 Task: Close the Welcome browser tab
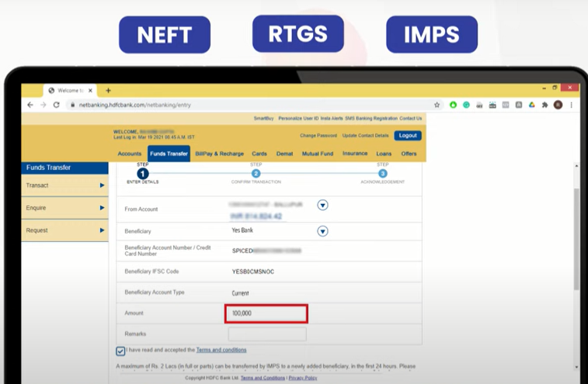coord(90,90)
